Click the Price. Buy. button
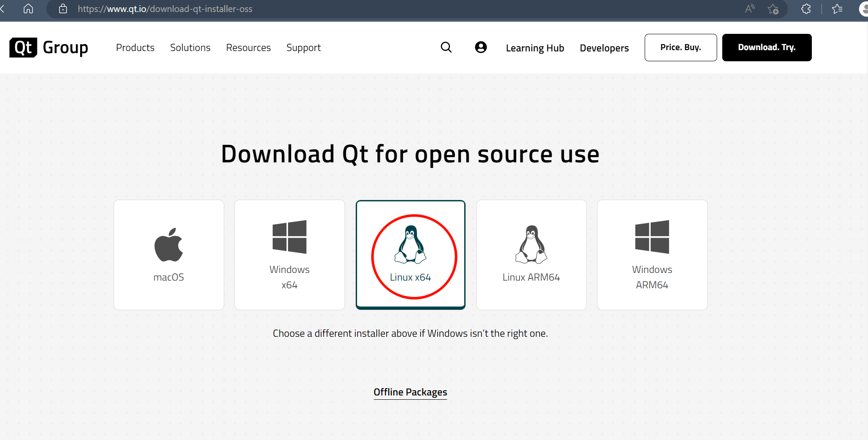Screen dimensions: 868x440 pos(681,48)
